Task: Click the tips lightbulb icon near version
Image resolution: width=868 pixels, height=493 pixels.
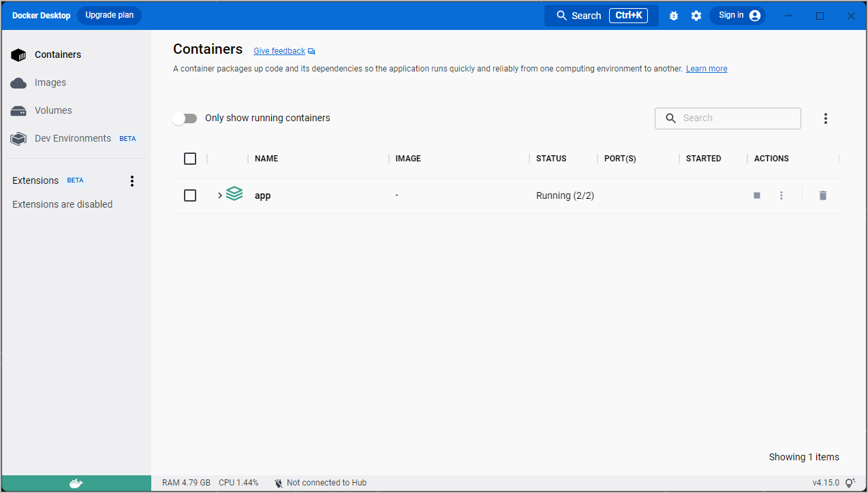Action: (x=850, y=483)
